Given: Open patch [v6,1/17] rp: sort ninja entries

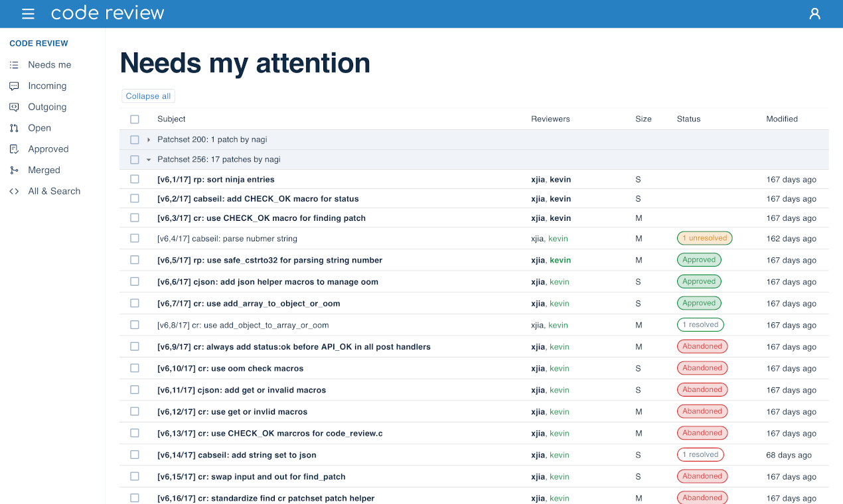Looking at the screenshot, I should pyautogui.click(x=216, y=180).
